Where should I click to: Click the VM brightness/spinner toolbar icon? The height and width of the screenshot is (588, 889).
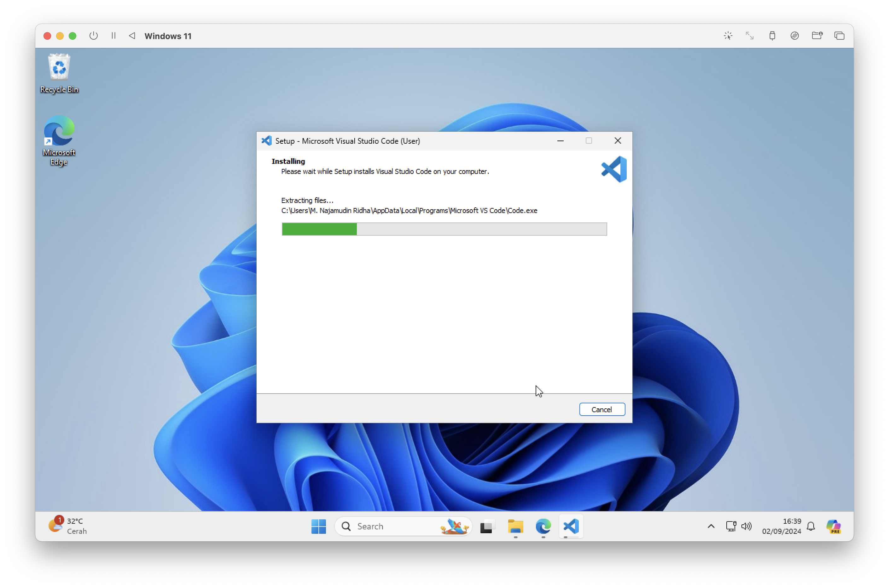coord(728,36)
